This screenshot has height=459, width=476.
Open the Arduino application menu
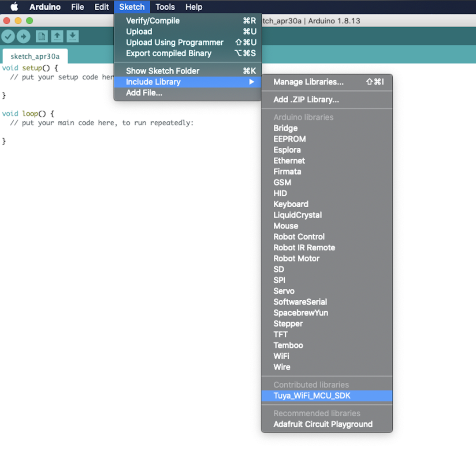pos(45,7)
